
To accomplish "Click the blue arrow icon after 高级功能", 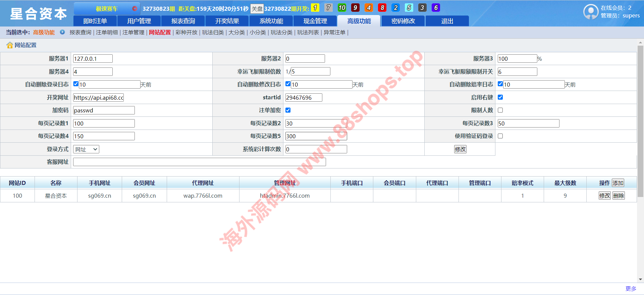I will [62, 32].
